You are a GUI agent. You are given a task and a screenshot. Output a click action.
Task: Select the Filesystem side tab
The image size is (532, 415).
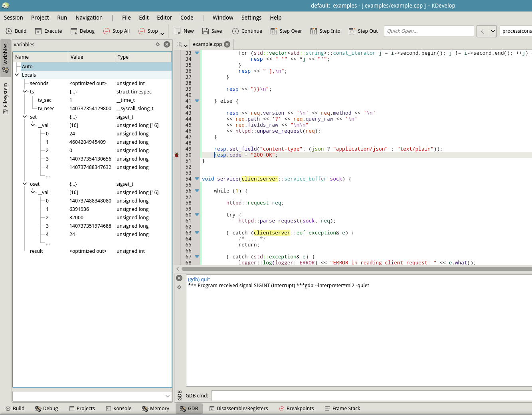[6, 98]
